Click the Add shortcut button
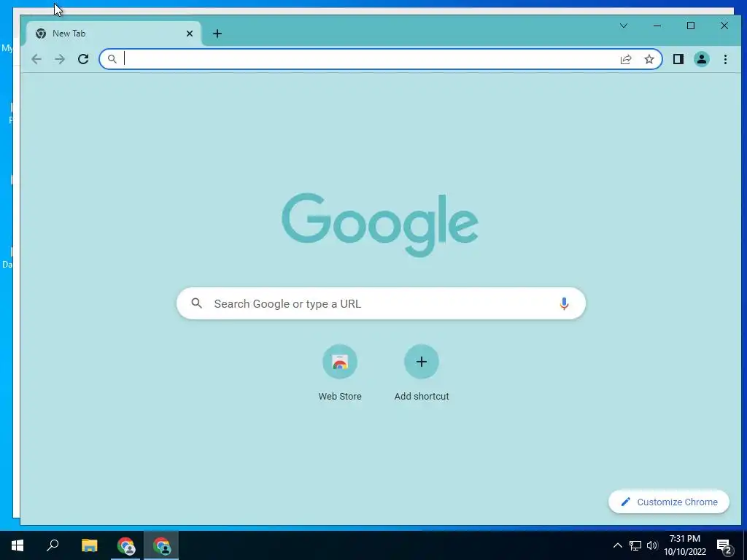The image size is (747, 560). pyautogui.click(x=422, y=373)
